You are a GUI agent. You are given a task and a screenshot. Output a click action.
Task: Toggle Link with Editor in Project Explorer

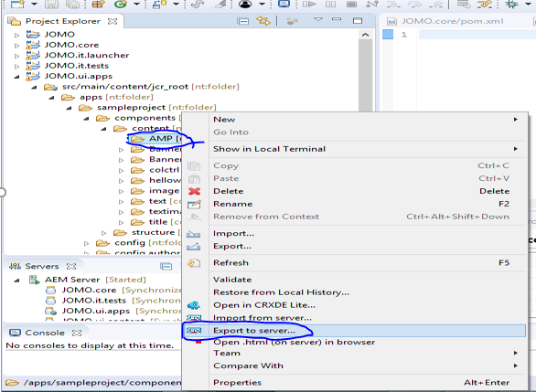click(263, 21)
